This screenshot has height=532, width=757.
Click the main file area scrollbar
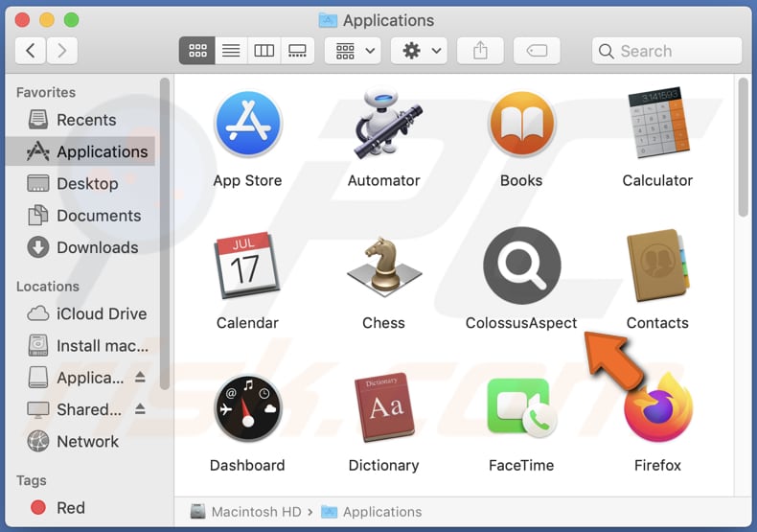tap(744, 147)
